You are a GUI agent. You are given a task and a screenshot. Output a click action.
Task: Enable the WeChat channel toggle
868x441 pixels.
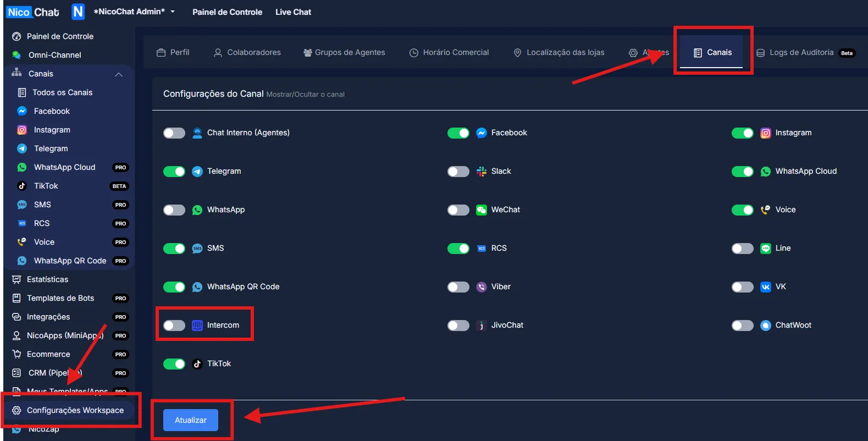pos(458,210)
